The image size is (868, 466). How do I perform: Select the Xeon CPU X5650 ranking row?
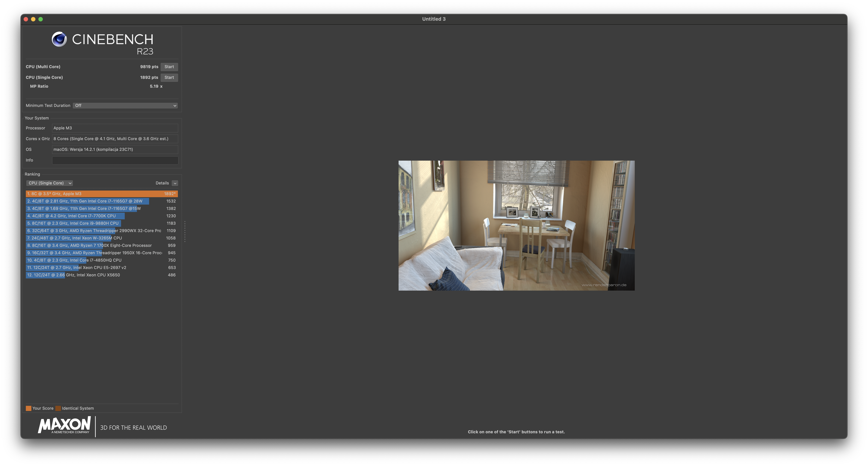click(101, 275)
